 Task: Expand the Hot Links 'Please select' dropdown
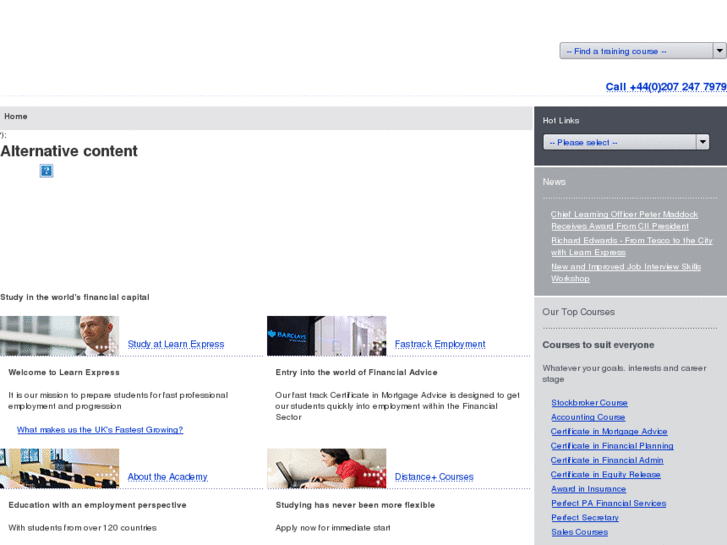pos(626,142)
